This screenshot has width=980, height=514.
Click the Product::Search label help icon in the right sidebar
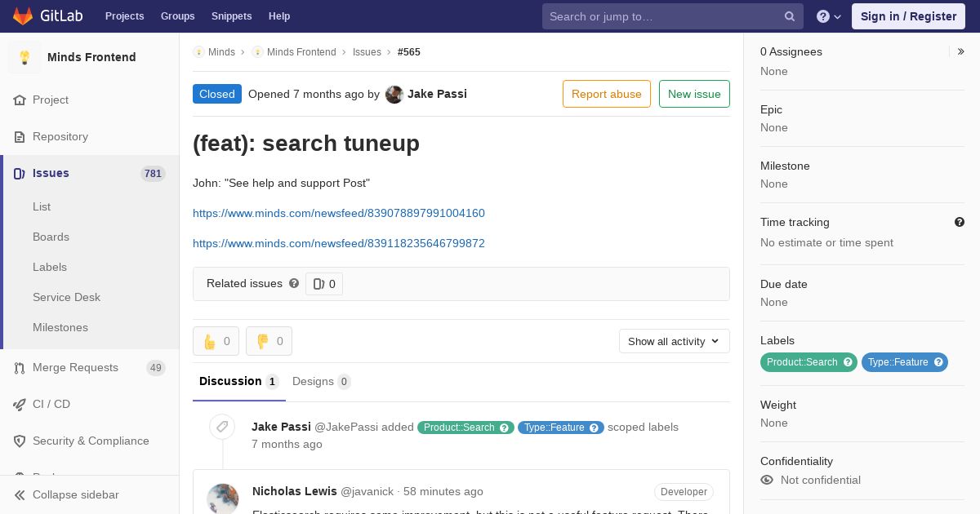[x=848, y=362]
